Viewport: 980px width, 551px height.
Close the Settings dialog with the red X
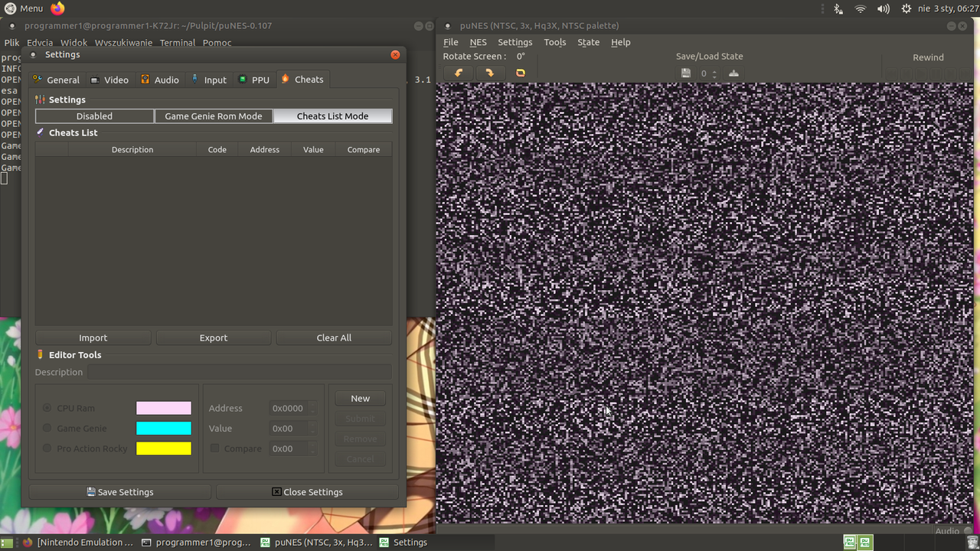point(395,54)
